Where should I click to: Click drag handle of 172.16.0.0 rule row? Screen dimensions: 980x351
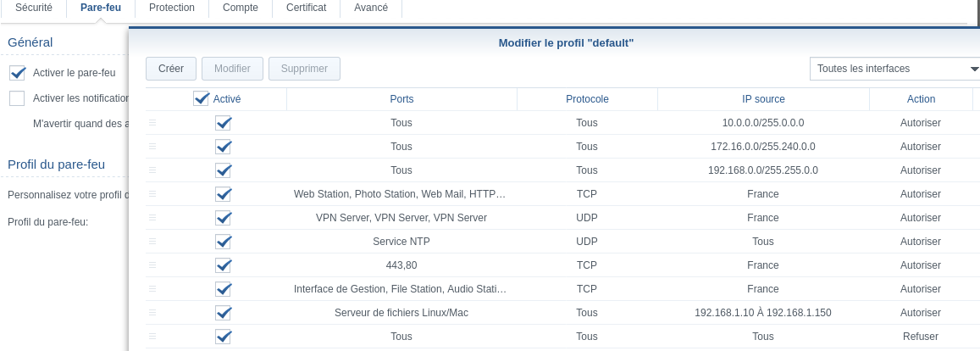point(152,147)
